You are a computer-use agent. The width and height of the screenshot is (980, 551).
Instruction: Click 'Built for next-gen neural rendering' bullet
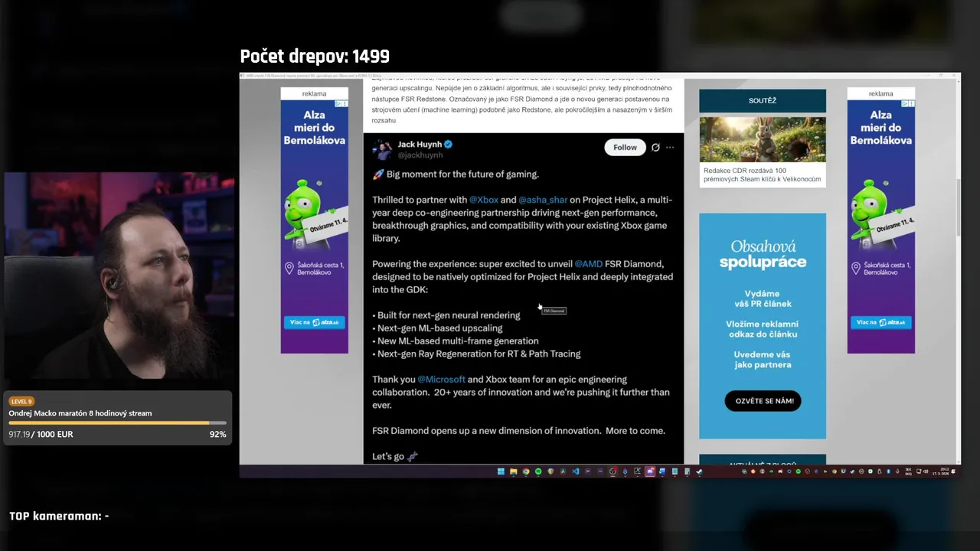446,315
